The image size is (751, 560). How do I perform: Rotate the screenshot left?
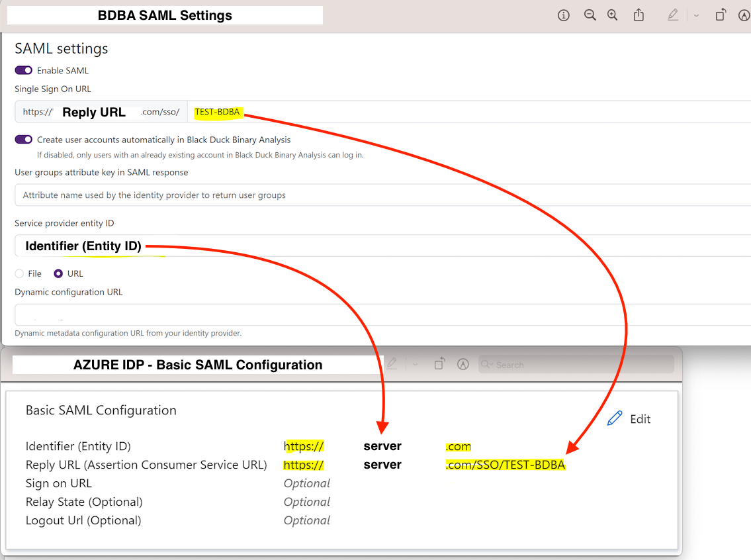(720, 15)
